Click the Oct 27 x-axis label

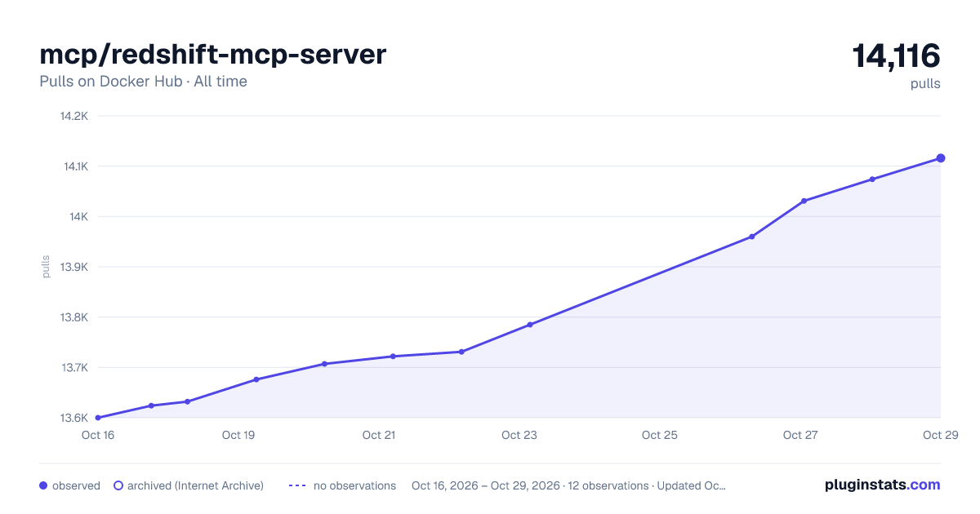pos(800,435)
